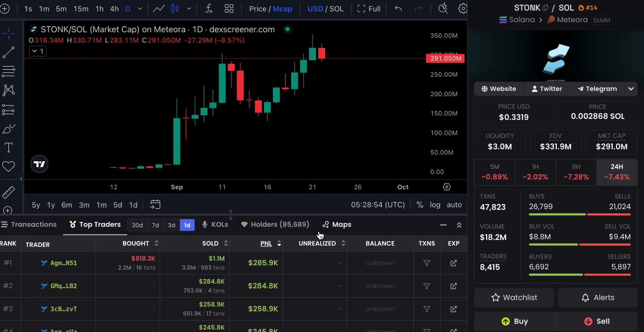The width and height of the screenshot is (644, 332).
Task: Copy the STONK token address
Action: click(545, 8)
